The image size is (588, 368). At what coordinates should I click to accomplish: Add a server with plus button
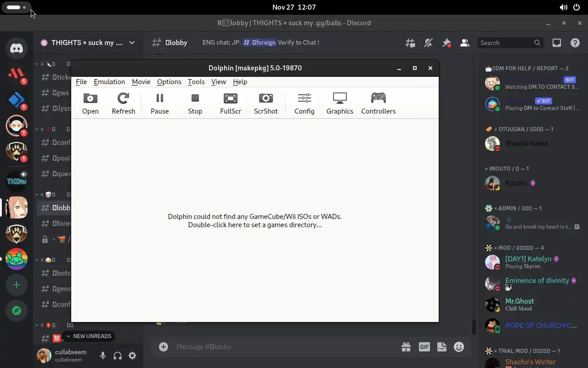[17, 285]
